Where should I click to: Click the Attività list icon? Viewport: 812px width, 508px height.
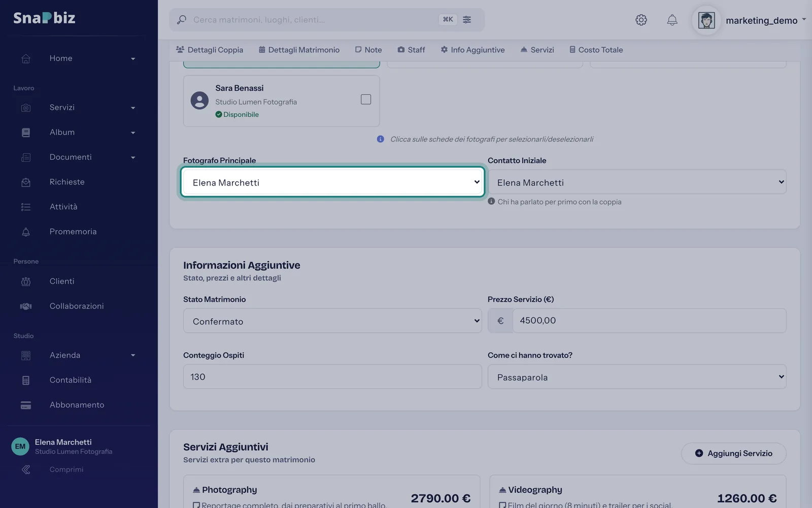[26, 207]
